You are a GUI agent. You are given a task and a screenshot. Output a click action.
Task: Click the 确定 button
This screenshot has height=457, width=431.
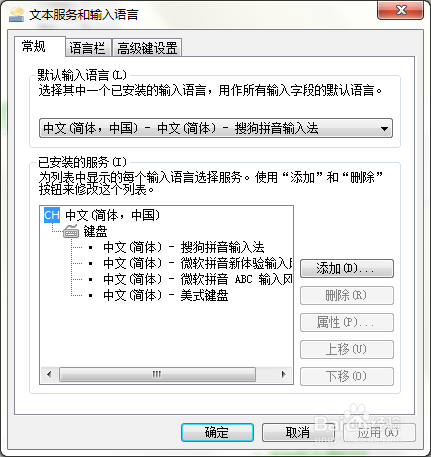point(217,433)
